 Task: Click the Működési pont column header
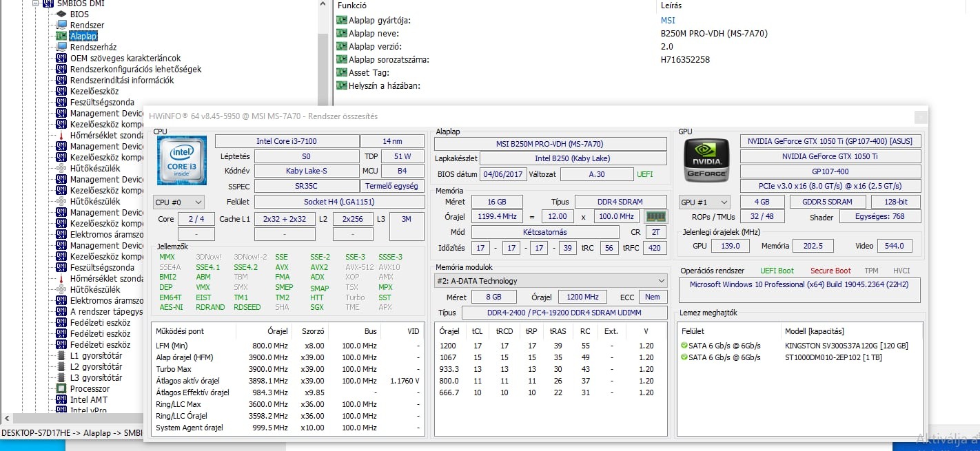(x=180, y=331)
